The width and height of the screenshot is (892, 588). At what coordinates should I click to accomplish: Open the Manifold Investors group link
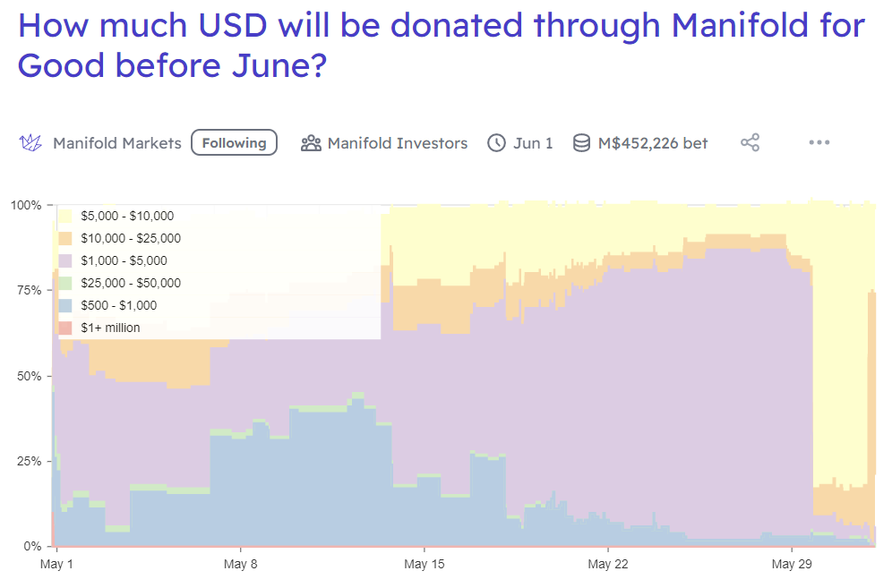pyautogui.click(x=398, y=143)
